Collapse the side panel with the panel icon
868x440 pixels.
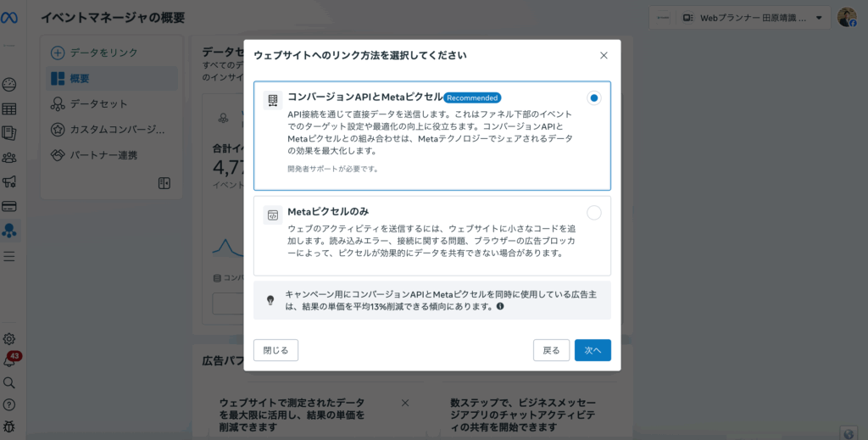[164, 183]
